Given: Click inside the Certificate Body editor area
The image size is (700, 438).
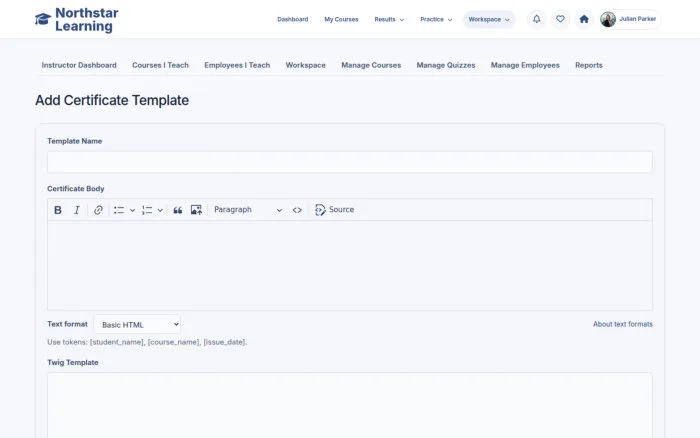Looking at the screenshot, I should pos(350,265).
